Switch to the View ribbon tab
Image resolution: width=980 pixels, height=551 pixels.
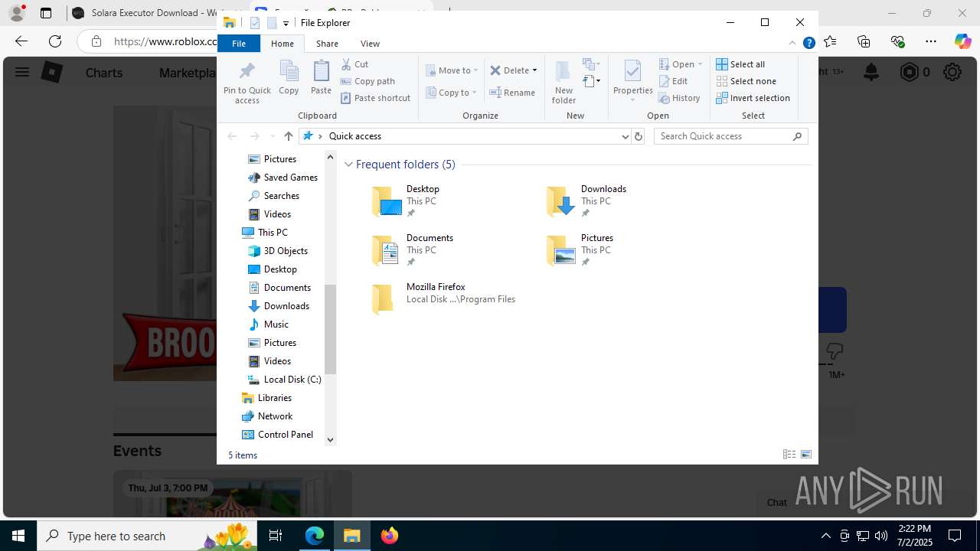(x=370, y=44)
